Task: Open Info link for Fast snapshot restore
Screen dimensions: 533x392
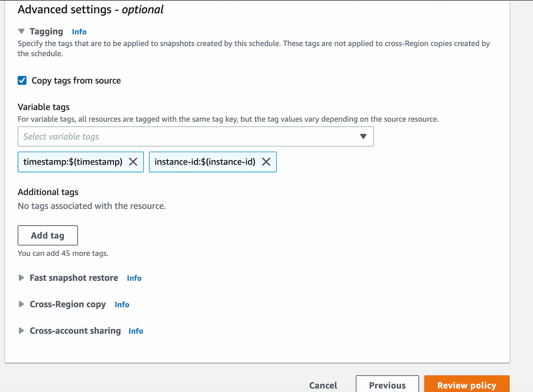Action: pos(134,278)
